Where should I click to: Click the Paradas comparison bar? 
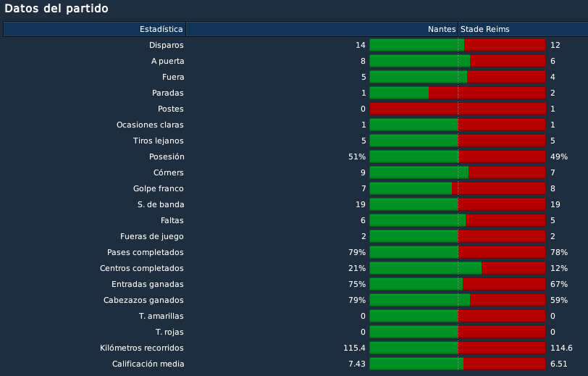(x=458, y=93)
